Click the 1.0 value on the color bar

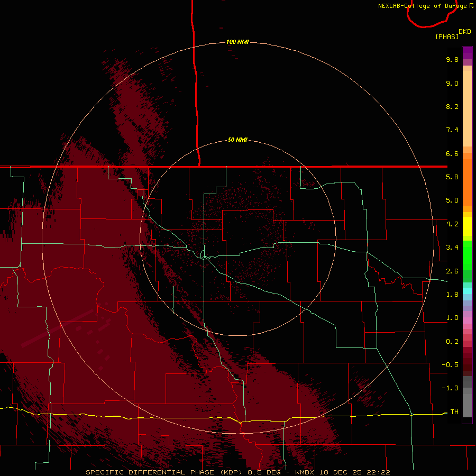point(452,318)
